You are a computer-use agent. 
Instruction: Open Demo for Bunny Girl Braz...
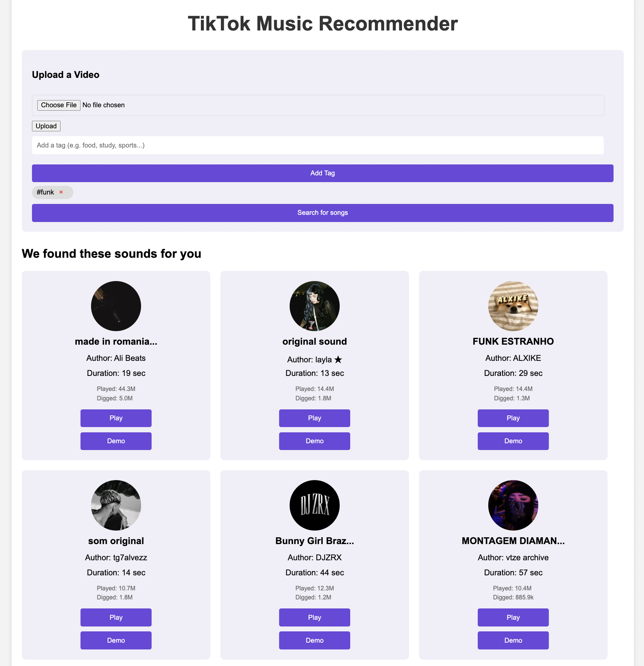coord(314,640)
